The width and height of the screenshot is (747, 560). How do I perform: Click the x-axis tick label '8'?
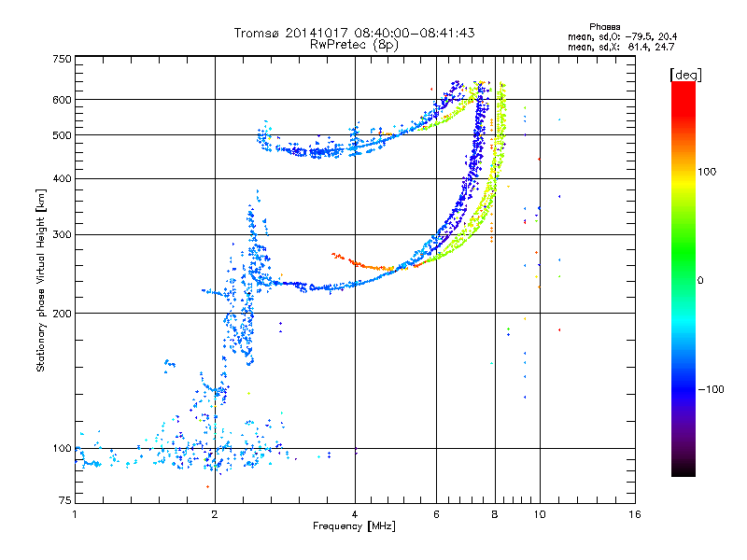pyautogui.click(x=495, y=514)
